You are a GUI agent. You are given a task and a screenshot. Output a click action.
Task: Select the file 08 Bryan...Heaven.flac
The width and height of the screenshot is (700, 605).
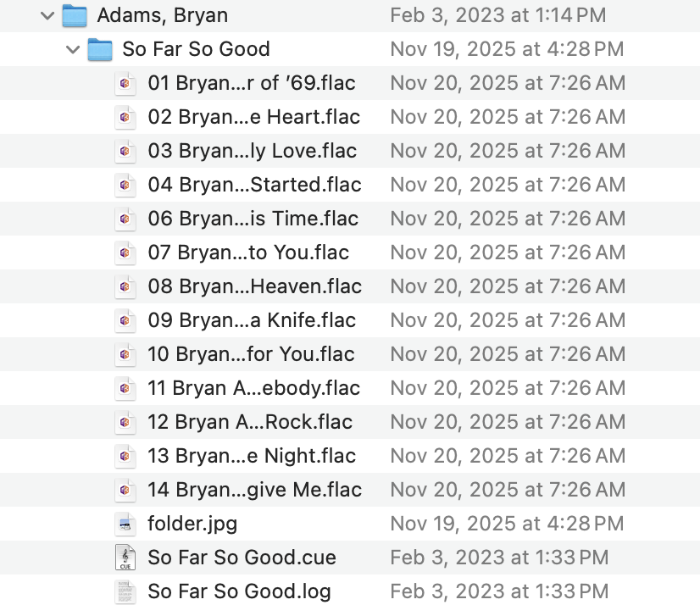(254, 286)
